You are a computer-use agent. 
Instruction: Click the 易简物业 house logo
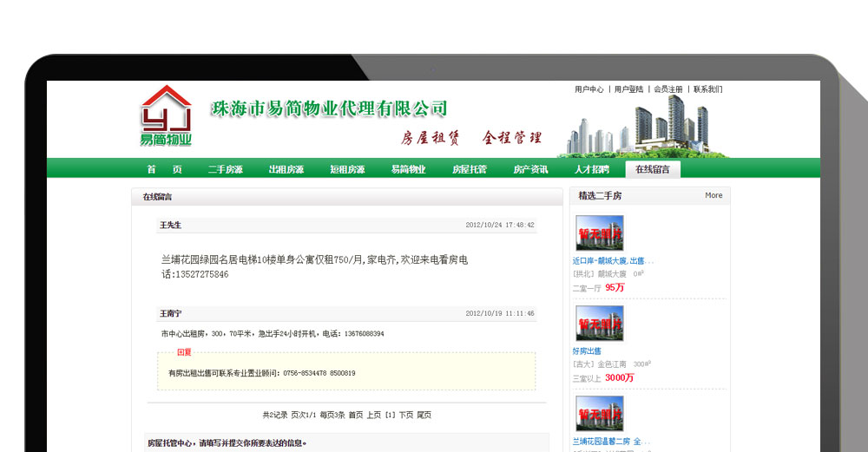[166, 115]
